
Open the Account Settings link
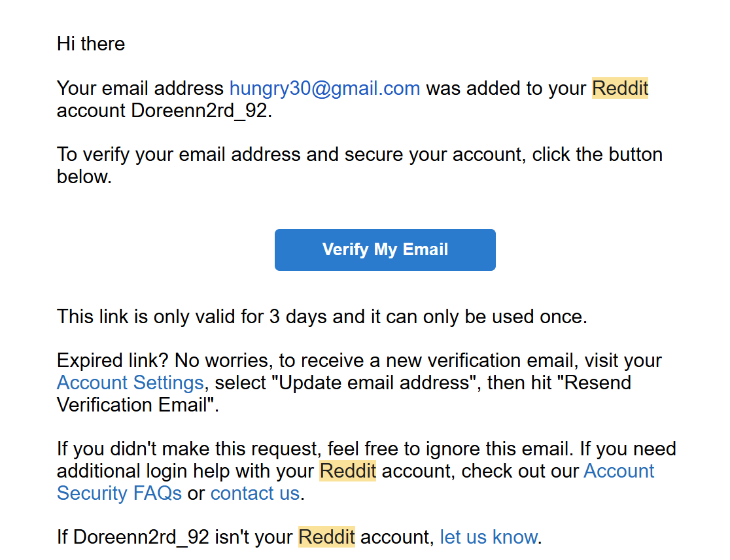(130, 383)
